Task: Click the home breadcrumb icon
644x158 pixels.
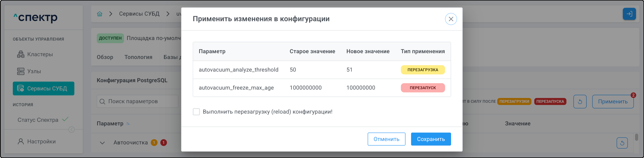Action: point(100,14)
